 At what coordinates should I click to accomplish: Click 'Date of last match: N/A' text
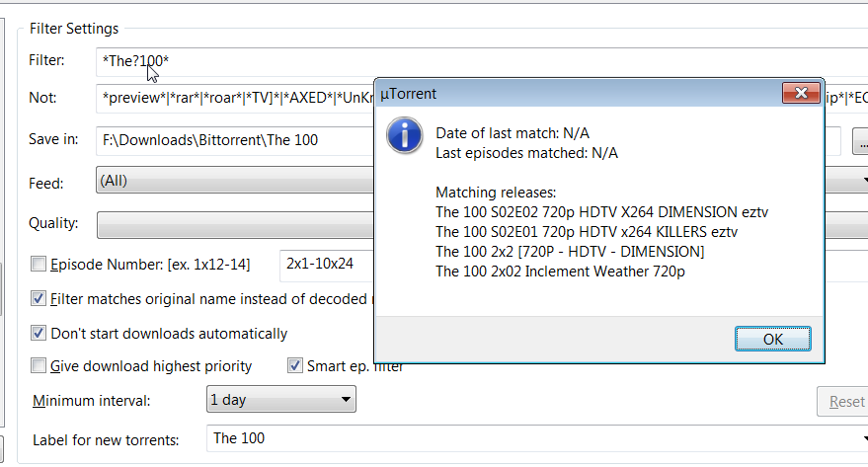coord(513,133)
